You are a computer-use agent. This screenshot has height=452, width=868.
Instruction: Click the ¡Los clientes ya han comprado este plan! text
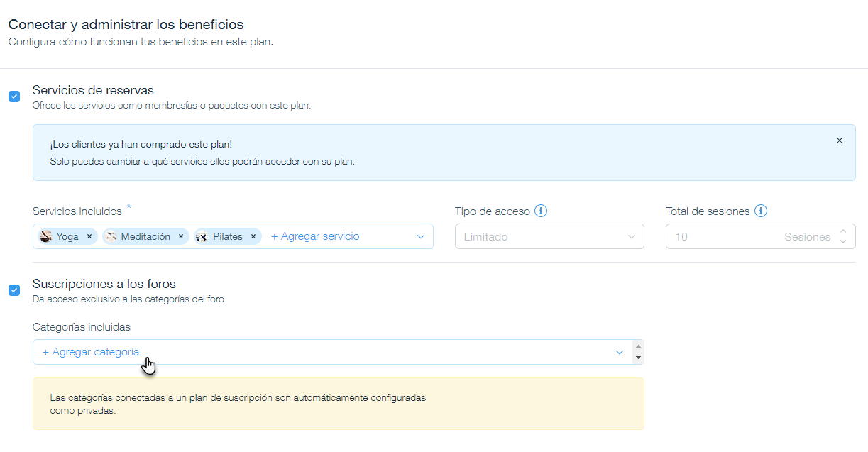point(141,145)
